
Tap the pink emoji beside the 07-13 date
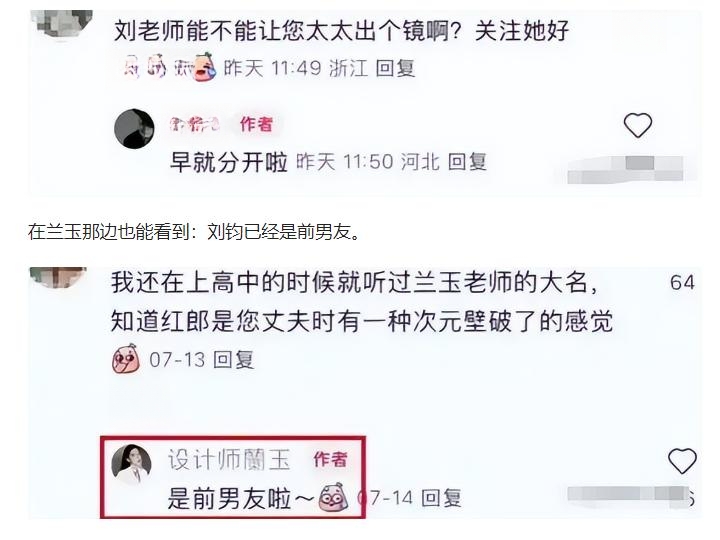click(126, 359)
